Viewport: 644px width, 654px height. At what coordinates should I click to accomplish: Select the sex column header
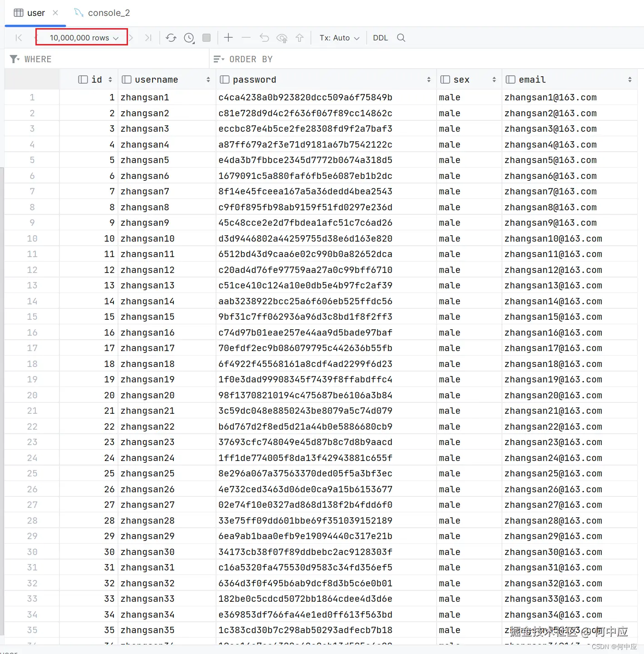[x=469, y=79]
